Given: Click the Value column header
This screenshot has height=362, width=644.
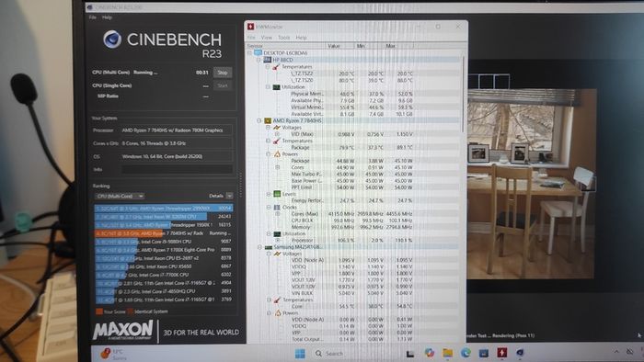Looking at the screenshot, I should pyautogui.click(x=341, y=46).
